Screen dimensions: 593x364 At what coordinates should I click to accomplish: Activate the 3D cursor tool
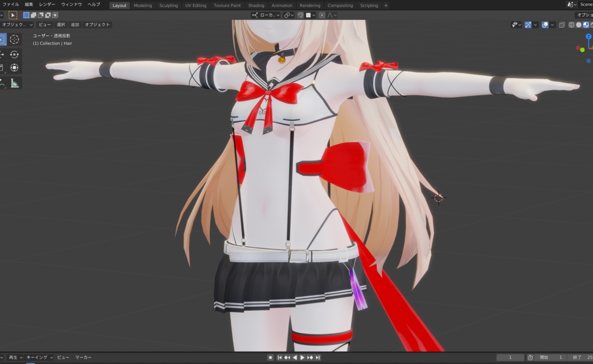pos(15,39)
